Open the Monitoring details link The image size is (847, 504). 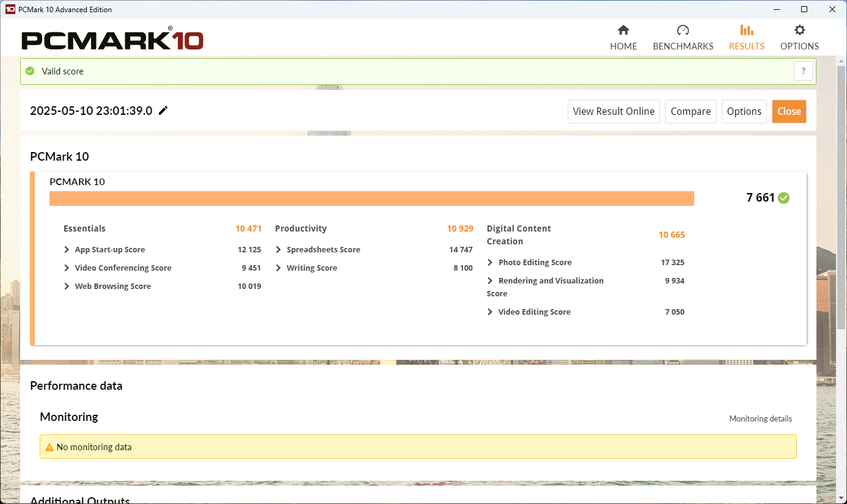(760, 419)
